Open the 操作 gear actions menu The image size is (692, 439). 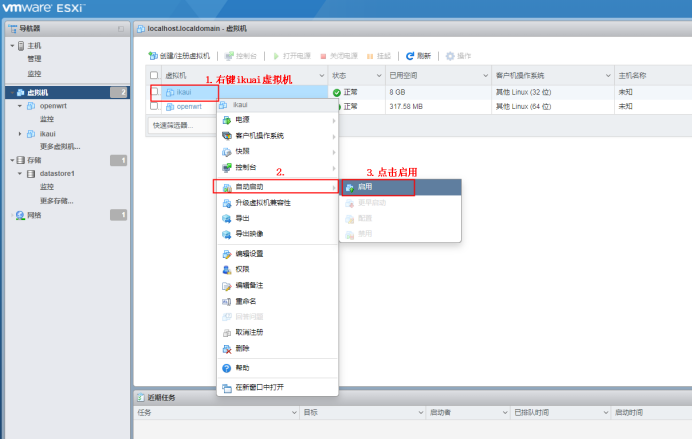click(450, 56)
